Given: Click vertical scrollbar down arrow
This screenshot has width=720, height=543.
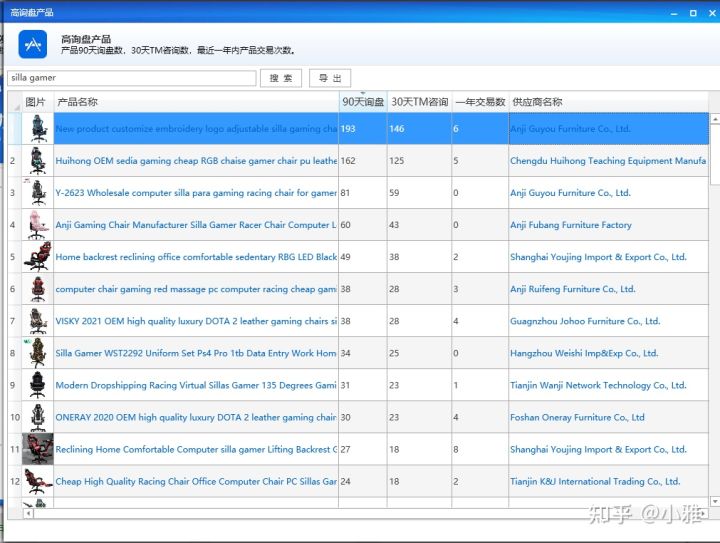Looking at the screenshot, I should [x=715, y=501].
